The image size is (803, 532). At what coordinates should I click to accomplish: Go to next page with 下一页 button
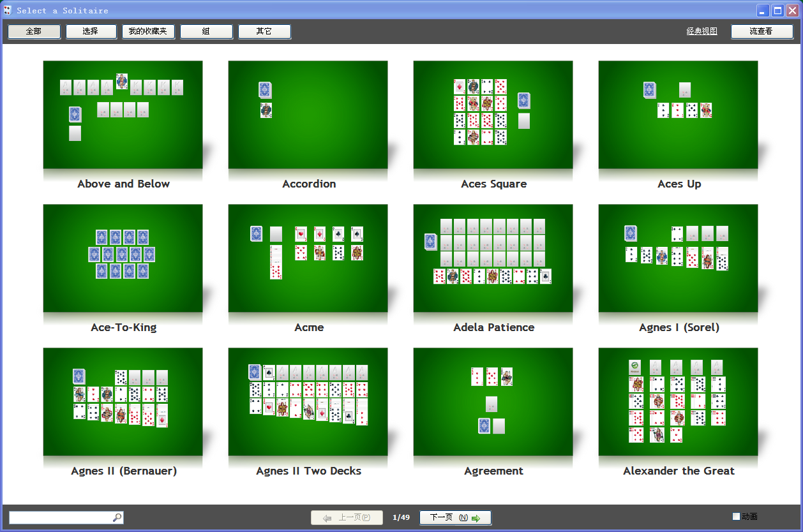455,517
